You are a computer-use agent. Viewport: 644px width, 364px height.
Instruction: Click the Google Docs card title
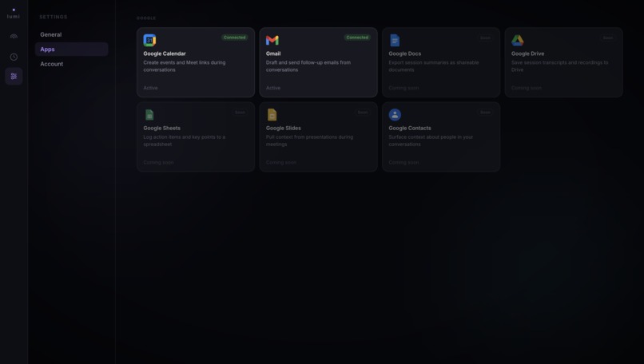pos(404,53)
